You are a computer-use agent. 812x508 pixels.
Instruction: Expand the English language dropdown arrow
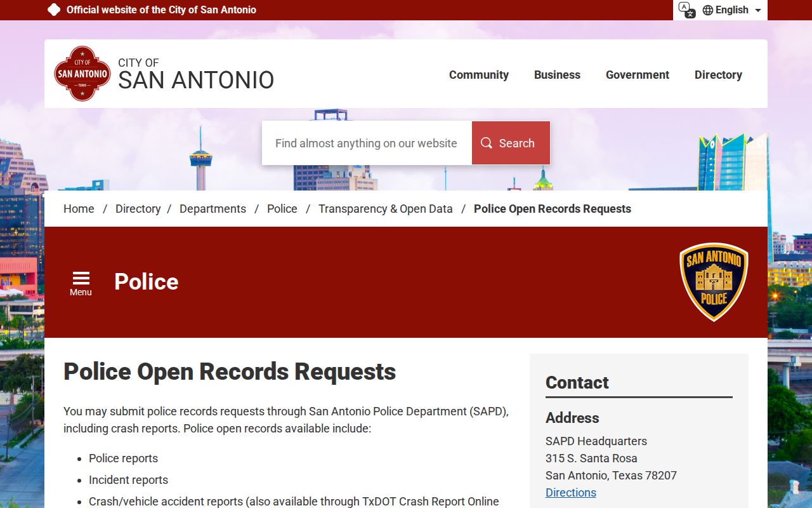(x=758, y=10)
